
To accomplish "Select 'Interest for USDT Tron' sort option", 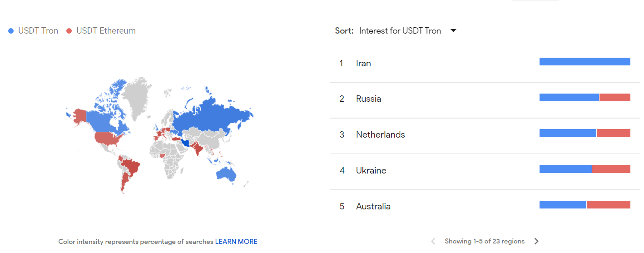I will point(400,31).
